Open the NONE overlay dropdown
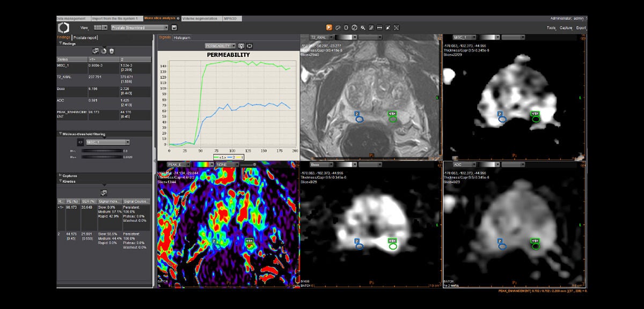 click(226, 165)
